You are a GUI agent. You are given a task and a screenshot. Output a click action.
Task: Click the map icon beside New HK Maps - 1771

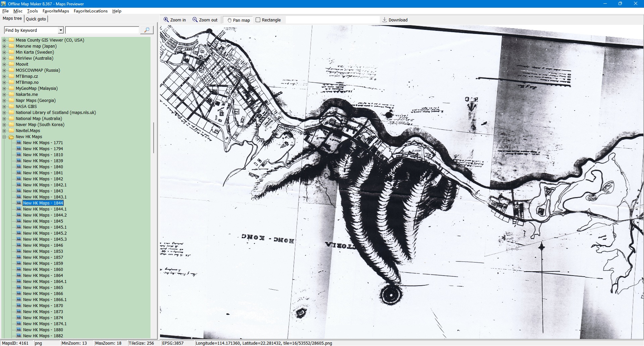click(19, 143)
